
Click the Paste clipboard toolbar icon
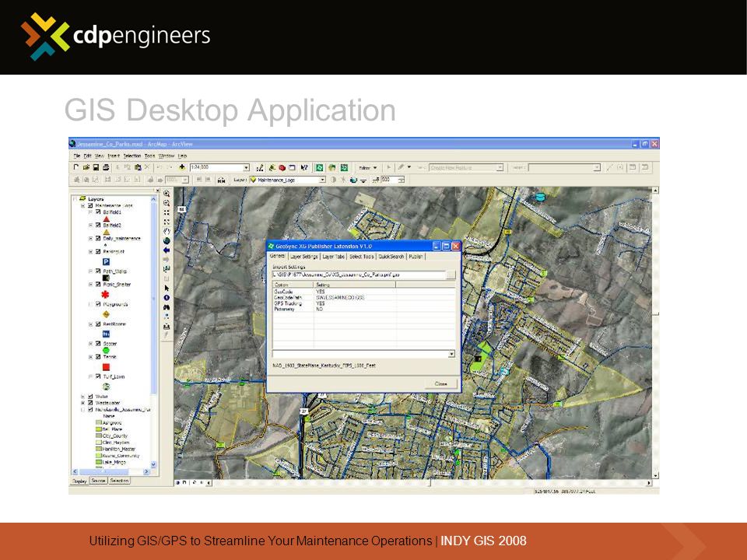[138, 168]
